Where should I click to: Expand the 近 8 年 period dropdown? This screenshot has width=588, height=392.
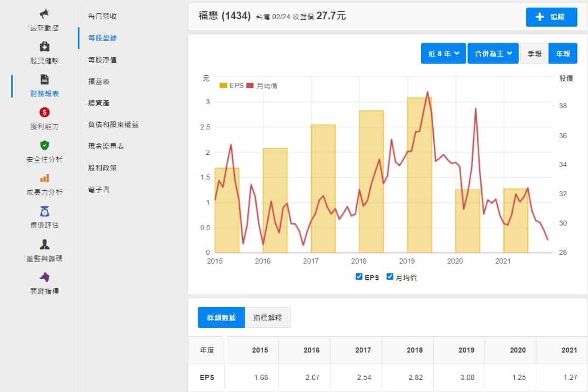[x=443, y=54]
